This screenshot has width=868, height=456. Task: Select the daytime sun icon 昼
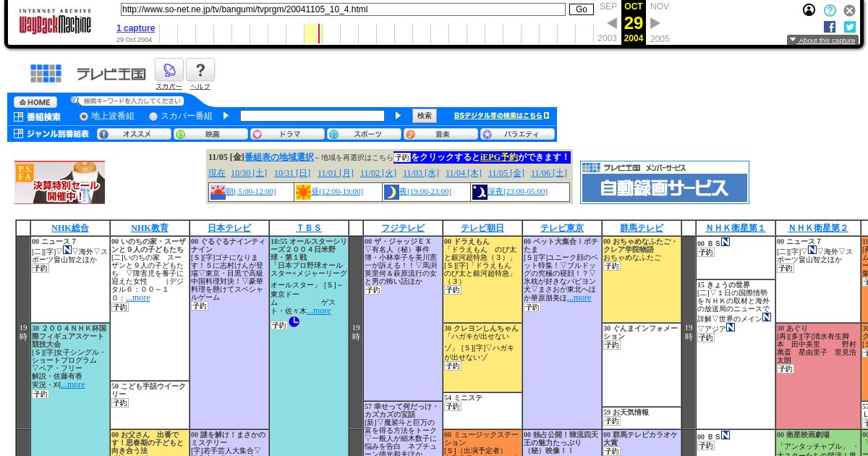pyautogui.click(x=303, y=192)
